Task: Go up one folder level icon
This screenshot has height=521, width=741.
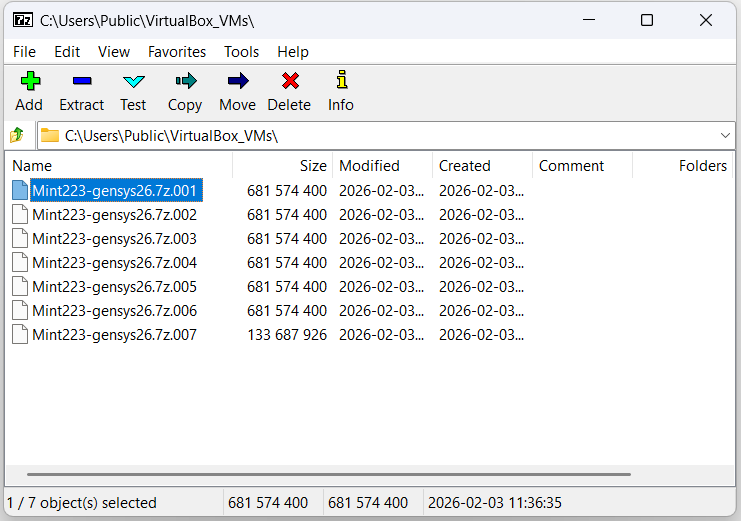Action: coord(17,135)
